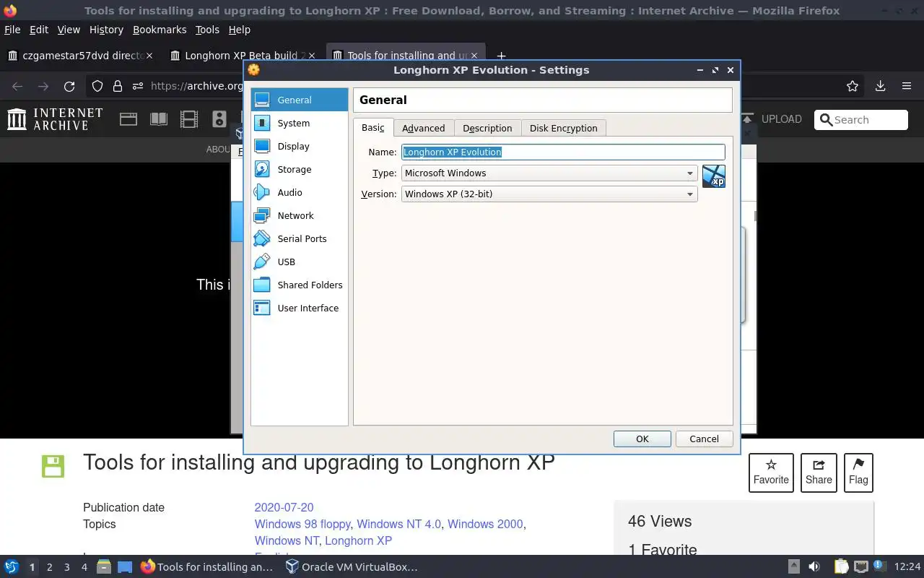Viewport: 924px width, 578px height.
Task: Click the Internet Archive texts book icon
Action: tap(159, 119)
